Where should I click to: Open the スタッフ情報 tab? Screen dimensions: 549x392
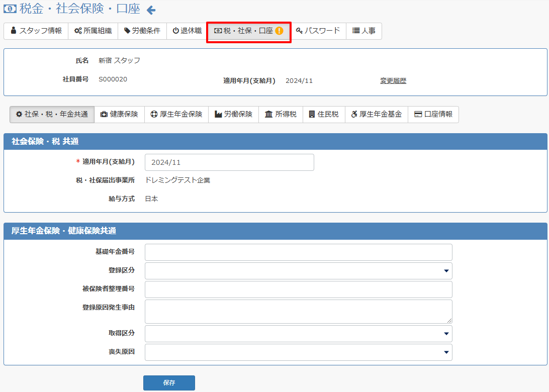click(36, 31)
